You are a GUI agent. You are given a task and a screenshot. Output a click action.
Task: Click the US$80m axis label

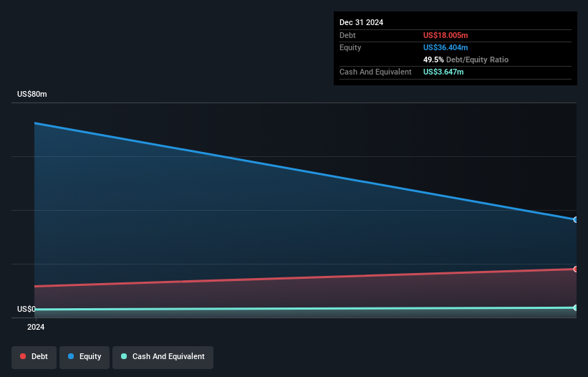[32, 94]
